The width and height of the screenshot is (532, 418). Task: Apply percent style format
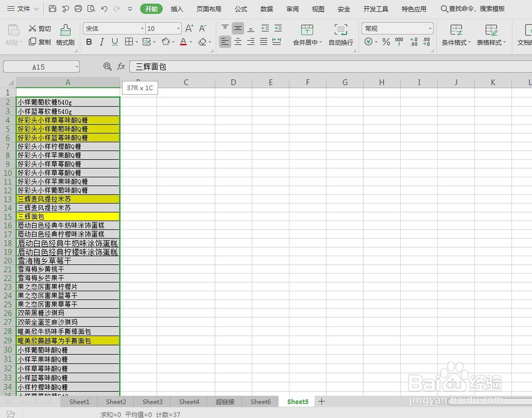click(386, 42)
